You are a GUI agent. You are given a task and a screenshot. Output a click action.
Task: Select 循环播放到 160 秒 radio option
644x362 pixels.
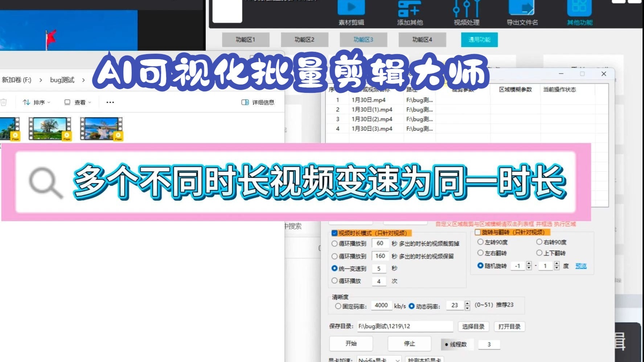335,256
